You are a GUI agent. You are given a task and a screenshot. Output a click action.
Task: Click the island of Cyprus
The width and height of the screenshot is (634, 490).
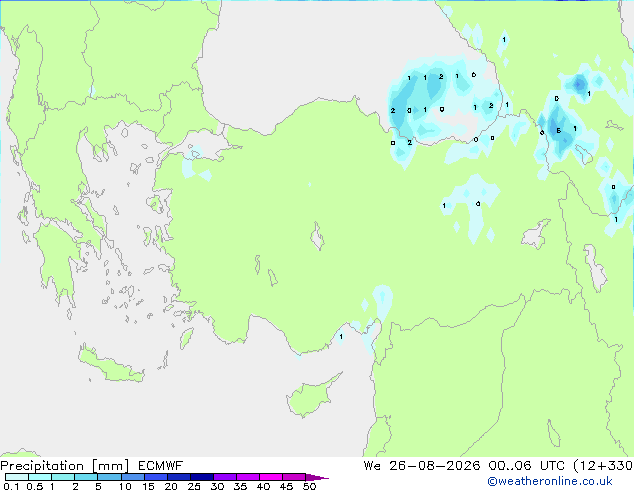click(311, 397)
